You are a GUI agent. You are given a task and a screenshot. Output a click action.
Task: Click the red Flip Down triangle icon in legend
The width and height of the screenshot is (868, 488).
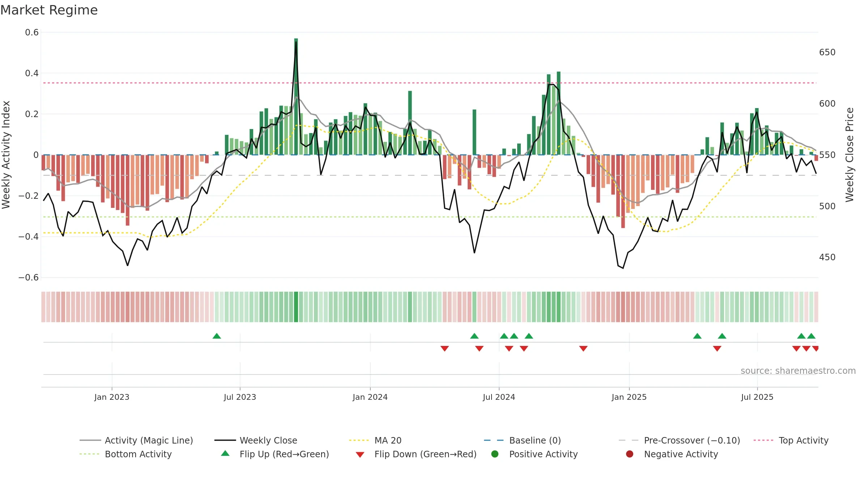coord(360,455)
